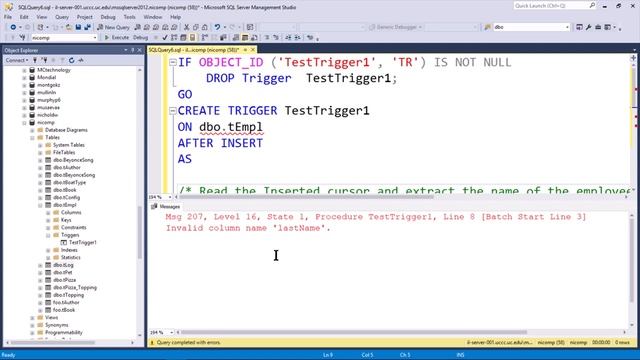Expand the Views folder
This screenshot has width=640, height=360.
(x=32, y=318)
